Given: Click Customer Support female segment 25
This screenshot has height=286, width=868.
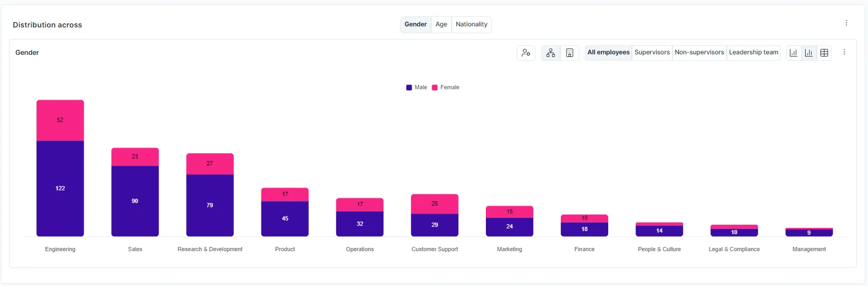Looking at the screenshot, I should (435, 204).
